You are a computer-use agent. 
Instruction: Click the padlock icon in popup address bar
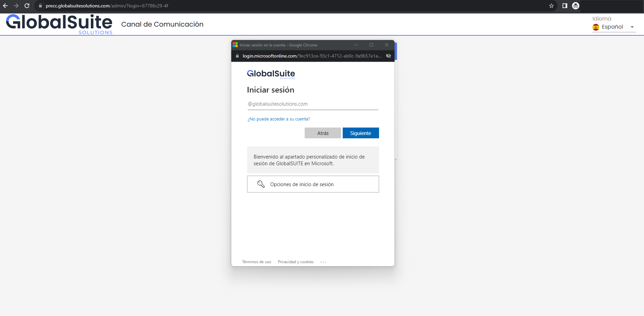[237, 56]
